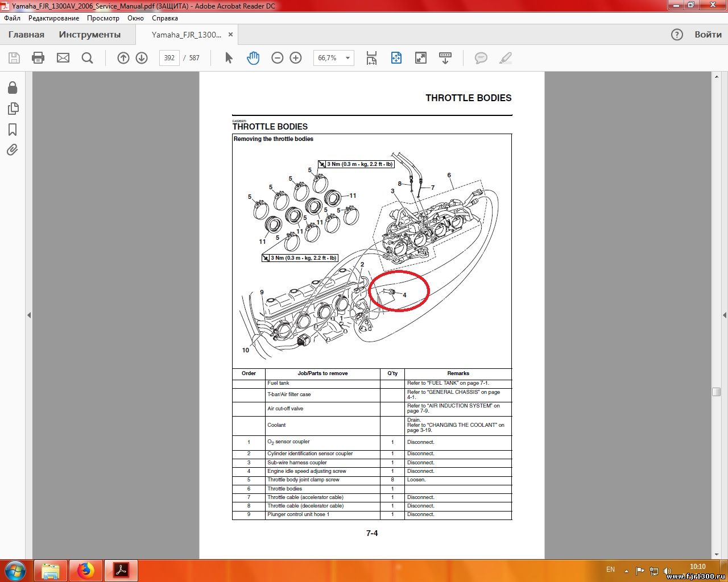Click the page number field 392

(x=169, y=58)
